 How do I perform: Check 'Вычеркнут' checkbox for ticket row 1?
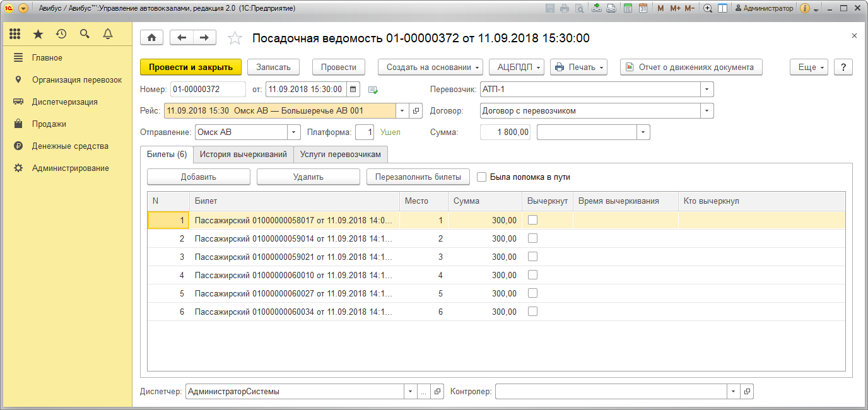(532, 220)
